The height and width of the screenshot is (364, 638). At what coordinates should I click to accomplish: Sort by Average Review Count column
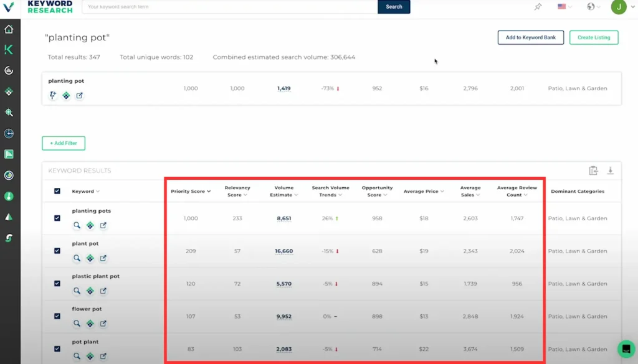click(517, 192)
